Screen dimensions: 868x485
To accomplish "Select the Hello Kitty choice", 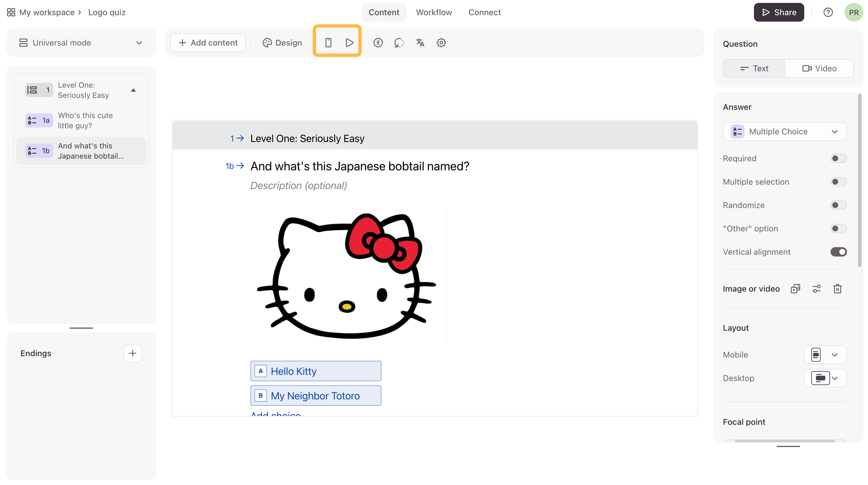I will (x=316, y=371).
